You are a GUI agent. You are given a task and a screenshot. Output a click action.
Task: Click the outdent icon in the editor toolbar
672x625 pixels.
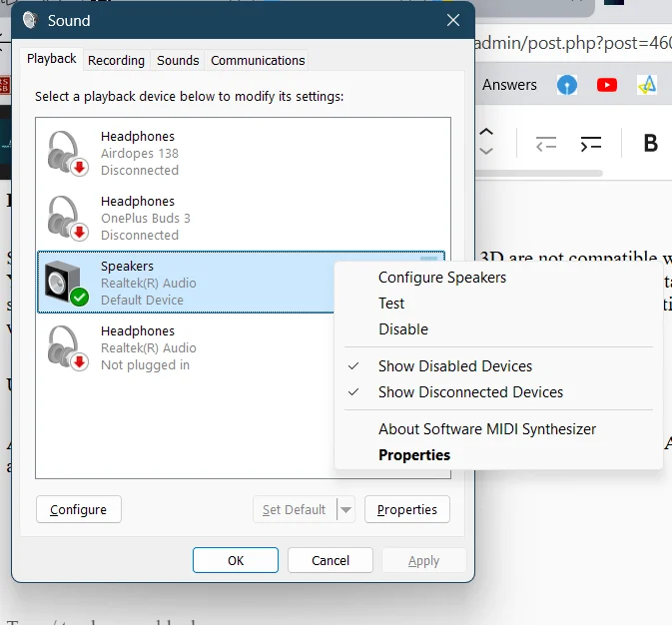pyautogui.click(x=546, y=144)
